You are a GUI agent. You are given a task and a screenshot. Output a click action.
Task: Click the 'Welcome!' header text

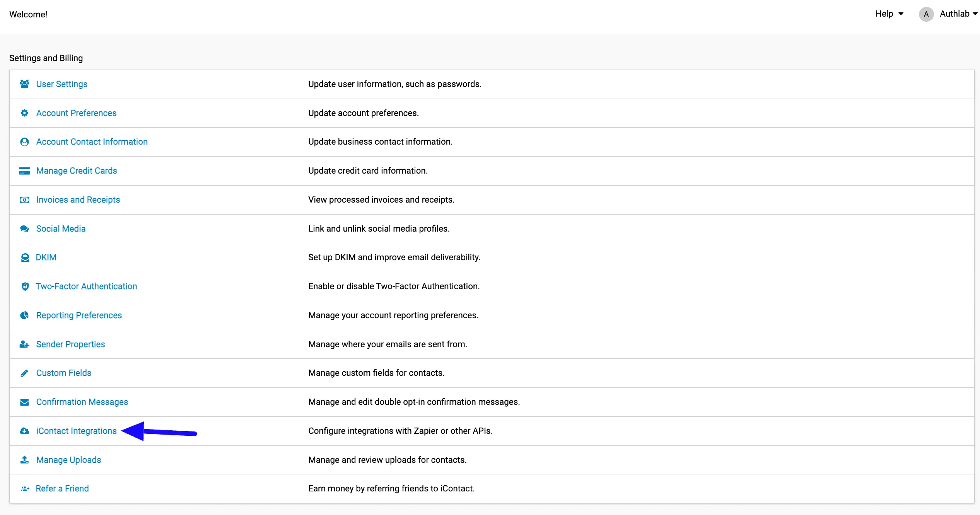28,14
